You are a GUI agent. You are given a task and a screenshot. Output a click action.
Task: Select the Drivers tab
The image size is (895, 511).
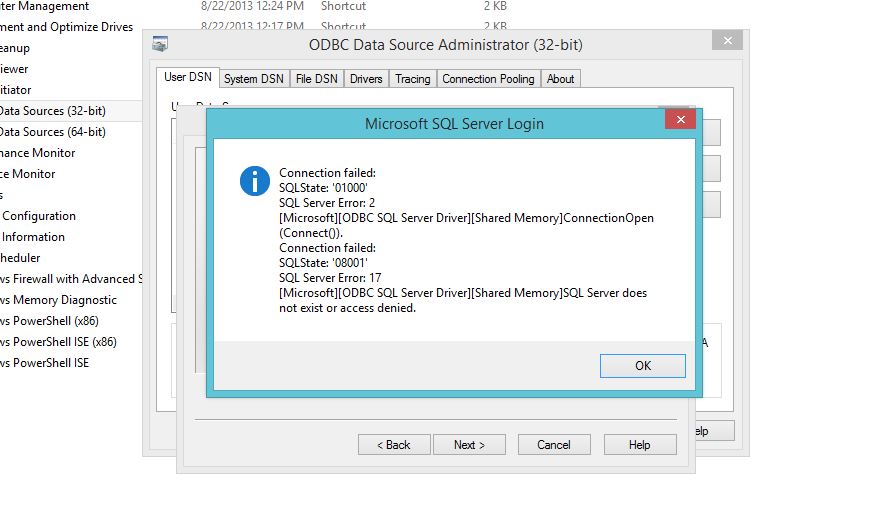[x=366, y=79]
